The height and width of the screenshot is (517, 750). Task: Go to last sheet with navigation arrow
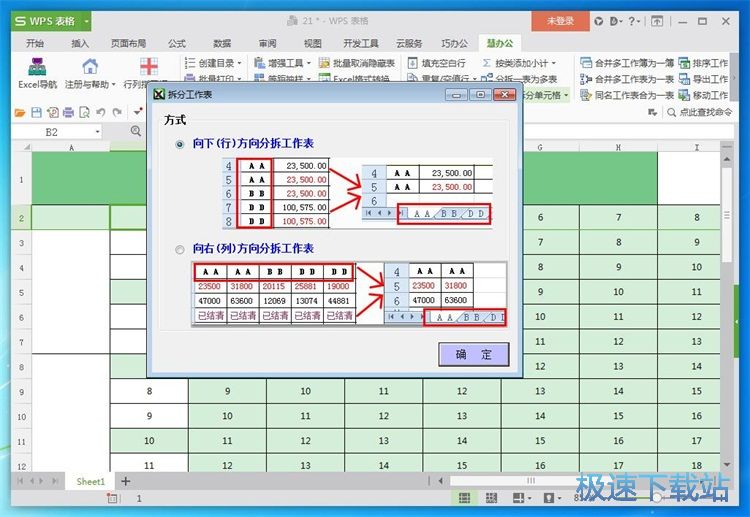[55, 481]
